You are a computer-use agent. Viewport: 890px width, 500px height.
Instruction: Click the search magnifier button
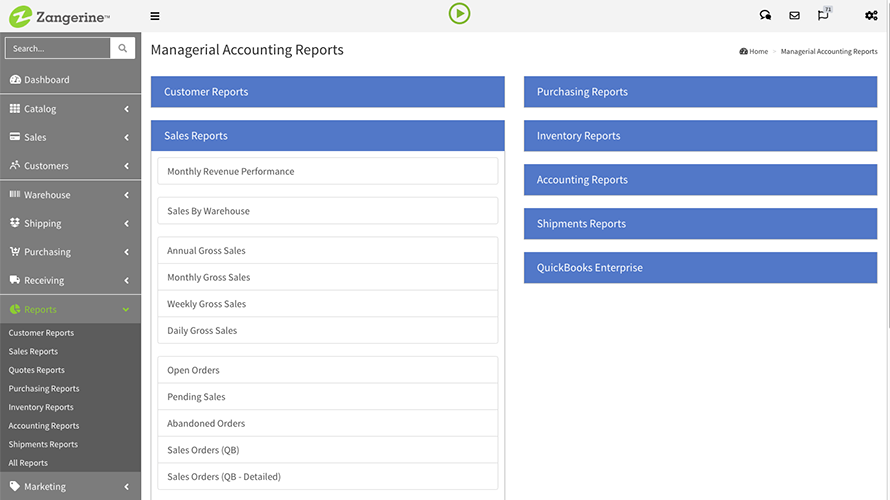[123, 48]
